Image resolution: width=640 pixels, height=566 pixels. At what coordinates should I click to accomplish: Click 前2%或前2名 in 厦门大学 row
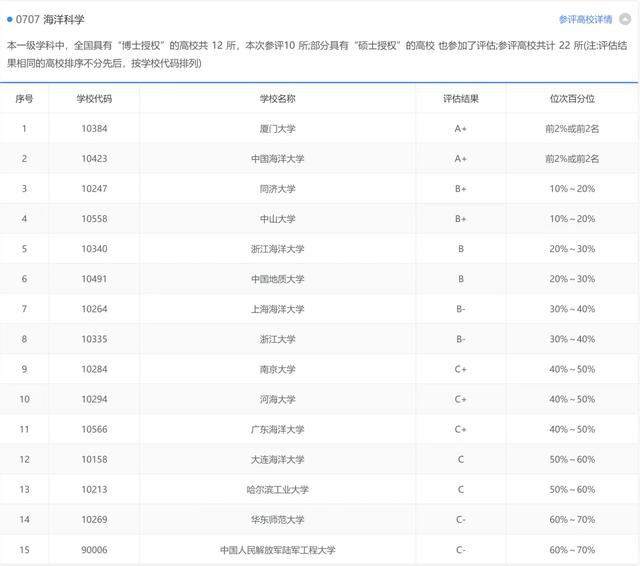572,129
